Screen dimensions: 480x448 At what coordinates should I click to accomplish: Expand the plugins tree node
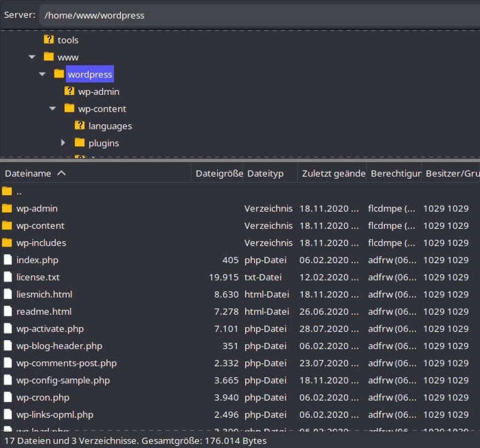63,143
